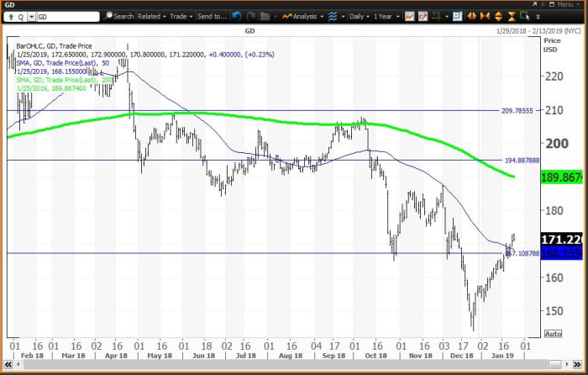The width and height of the screenshot is (588, 375).
Task: Change the 1 Year range dropdown
Action: [386, 17]
